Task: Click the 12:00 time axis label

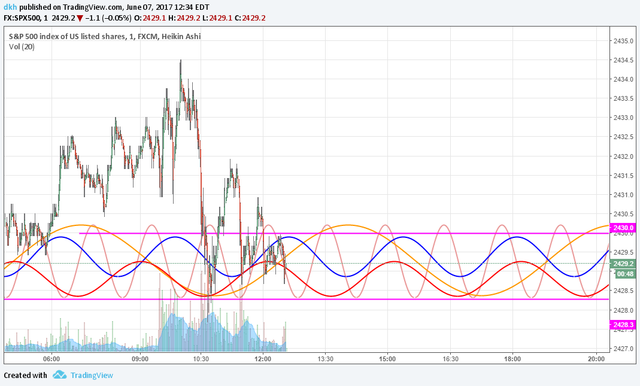Action: click(263, 359)
